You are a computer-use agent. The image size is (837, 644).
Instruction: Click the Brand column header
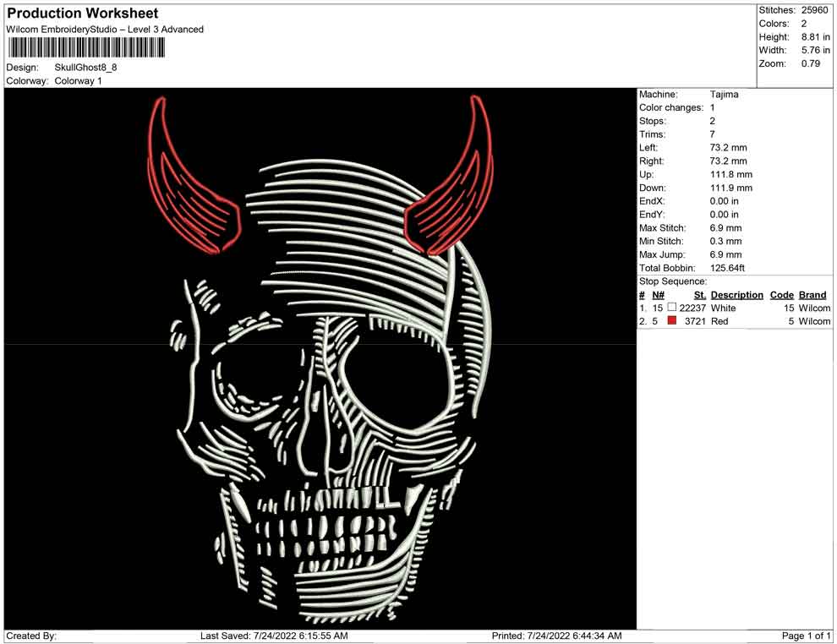point(812,295)
